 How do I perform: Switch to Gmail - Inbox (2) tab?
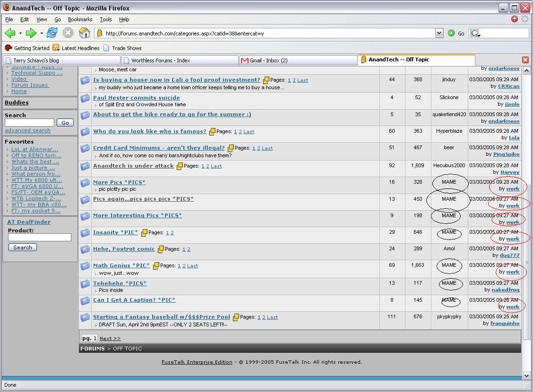pyautogui.click(x=297, y=60)
